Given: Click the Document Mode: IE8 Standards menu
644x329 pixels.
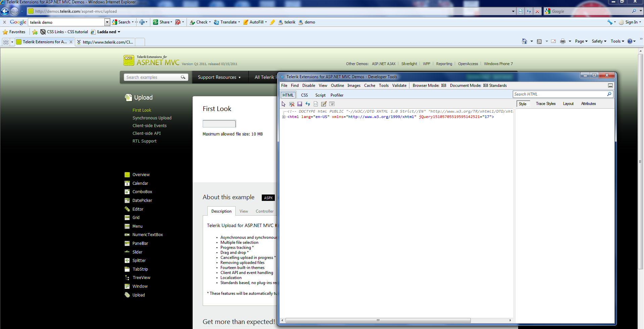Looking at the screenshot, I should click(x=478, y=86).
